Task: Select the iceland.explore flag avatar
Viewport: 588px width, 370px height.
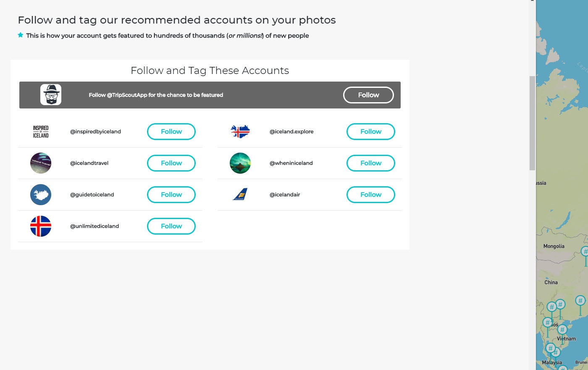Action: (x=240, y=131)
